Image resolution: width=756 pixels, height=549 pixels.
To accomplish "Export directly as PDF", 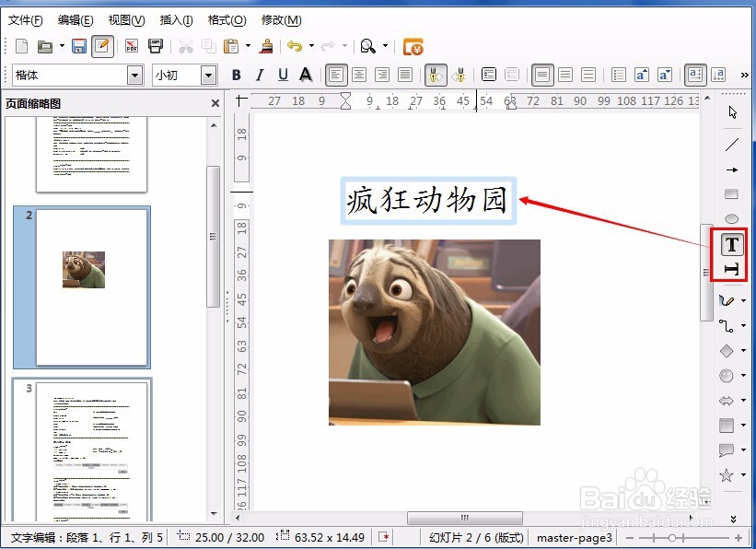I will (x=132, y=47).
